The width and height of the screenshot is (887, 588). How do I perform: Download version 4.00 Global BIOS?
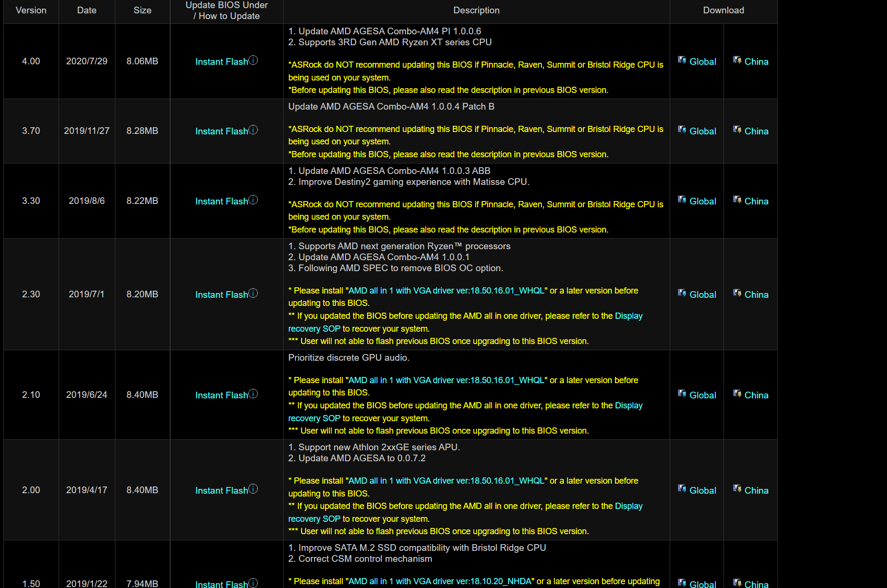[703, 61]
